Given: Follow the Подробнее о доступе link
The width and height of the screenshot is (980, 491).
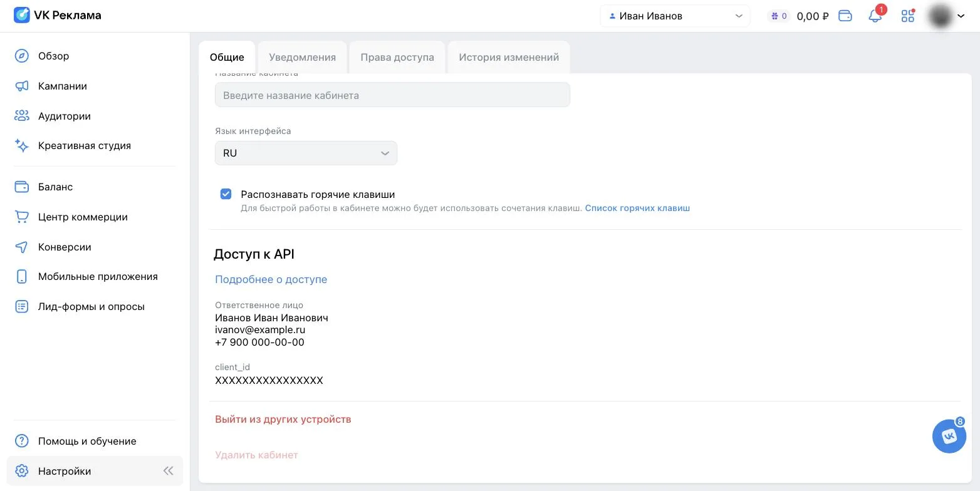Looking at the screenshot, I should pyautogui.click(x=271, y=279).
